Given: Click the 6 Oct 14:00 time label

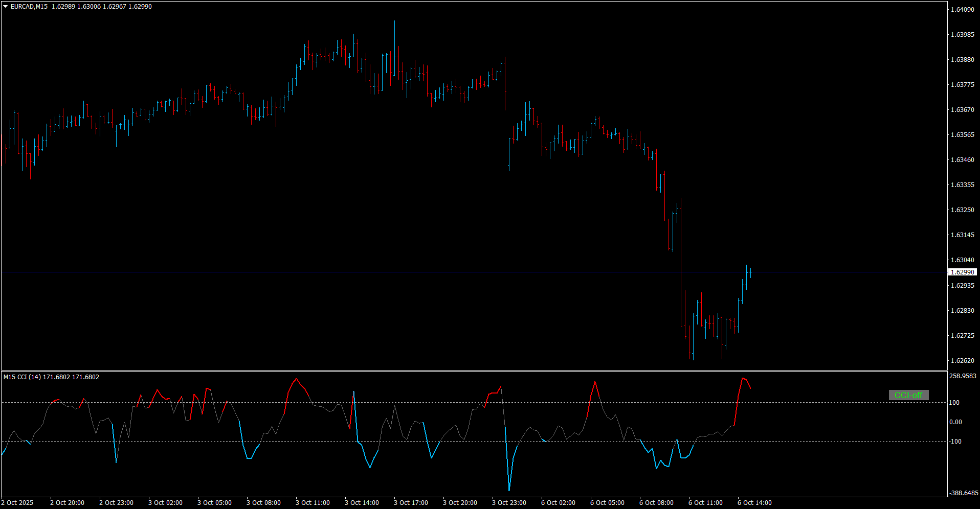Looking at the screenshot, I should pos(754,503).
